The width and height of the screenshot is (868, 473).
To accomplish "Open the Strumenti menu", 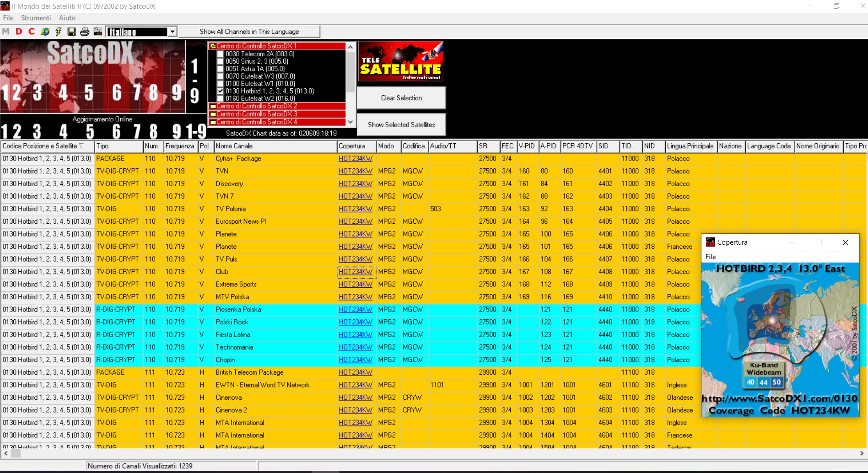I will [x=36, y=18].
